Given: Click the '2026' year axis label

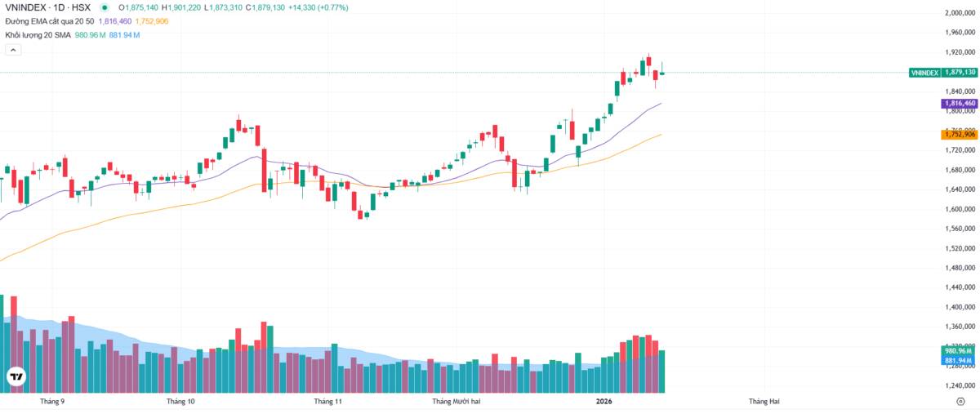Looking at the screenshot, I should coord(604,402).
